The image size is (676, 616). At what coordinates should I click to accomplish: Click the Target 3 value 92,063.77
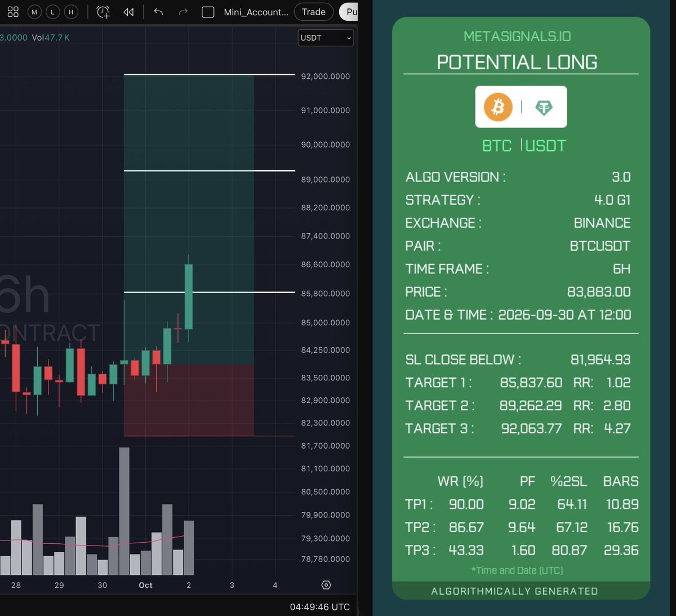click(x=531, y=429)
